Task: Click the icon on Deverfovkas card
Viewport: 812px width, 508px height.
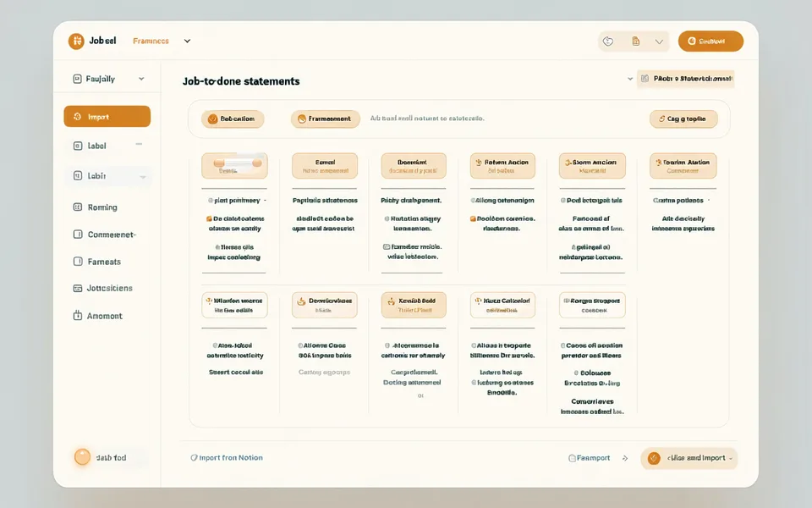Action: click(301, 301)
